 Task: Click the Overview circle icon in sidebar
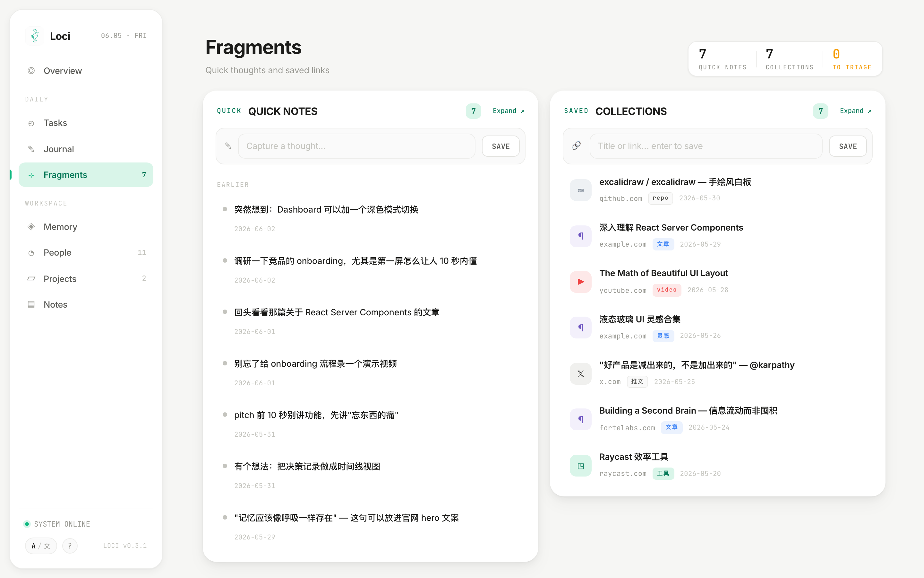[x=31, y=71]
